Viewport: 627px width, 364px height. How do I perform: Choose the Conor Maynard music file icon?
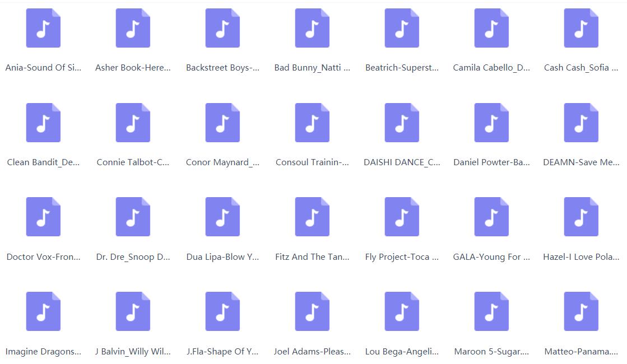[x=222, y=123]
